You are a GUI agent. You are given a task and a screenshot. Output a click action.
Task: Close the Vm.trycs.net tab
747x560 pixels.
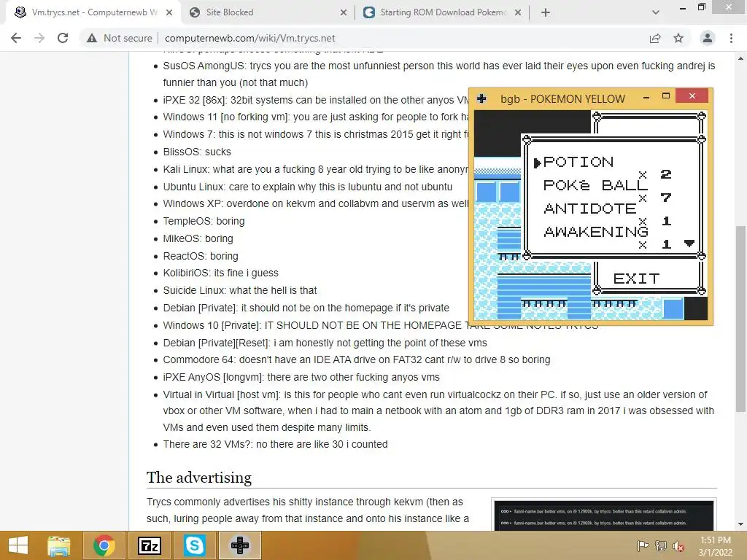click(x=169, y=12)
